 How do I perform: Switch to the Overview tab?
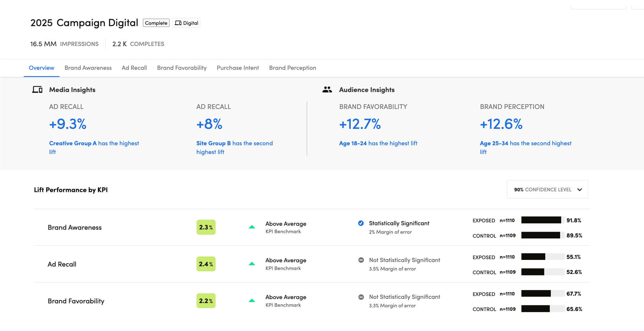point(41,68)
